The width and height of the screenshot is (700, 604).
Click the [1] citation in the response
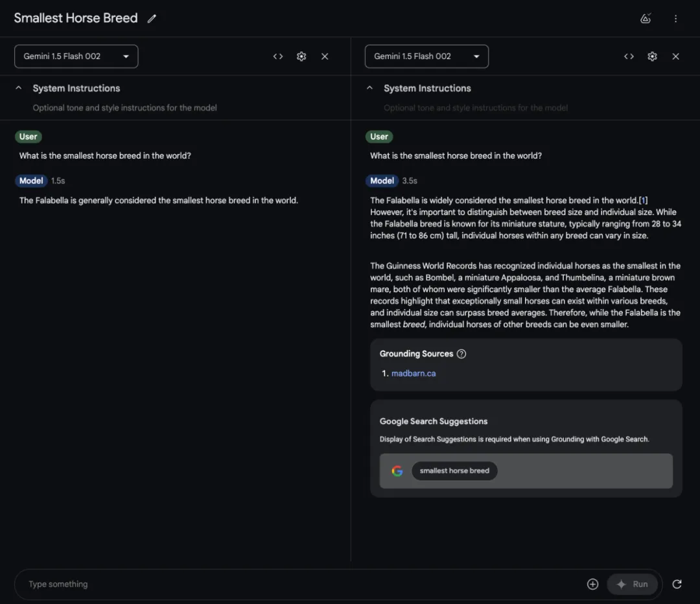pyautogui.click(x=643, y=200)
